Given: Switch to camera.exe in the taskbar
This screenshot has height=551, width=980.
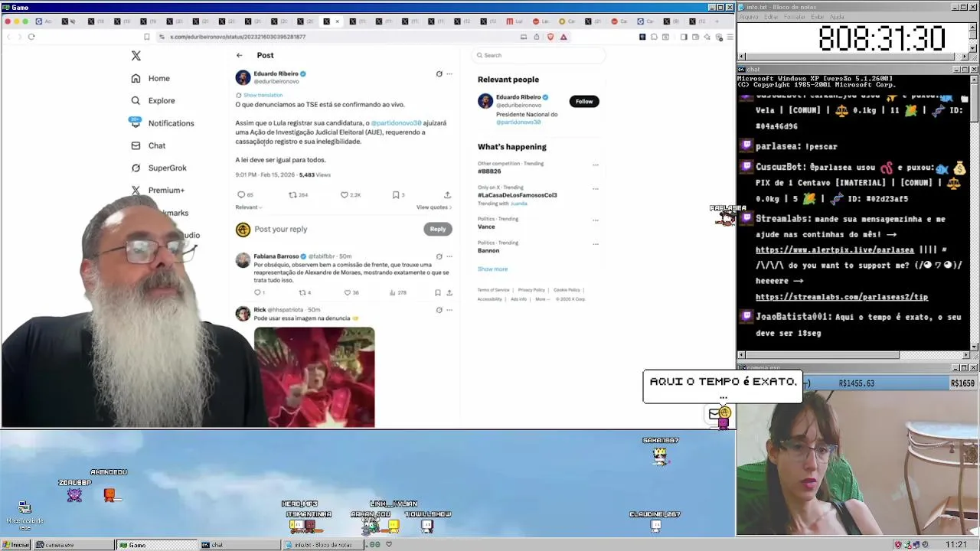Looking at the screenshot, I should pos(73,545).
